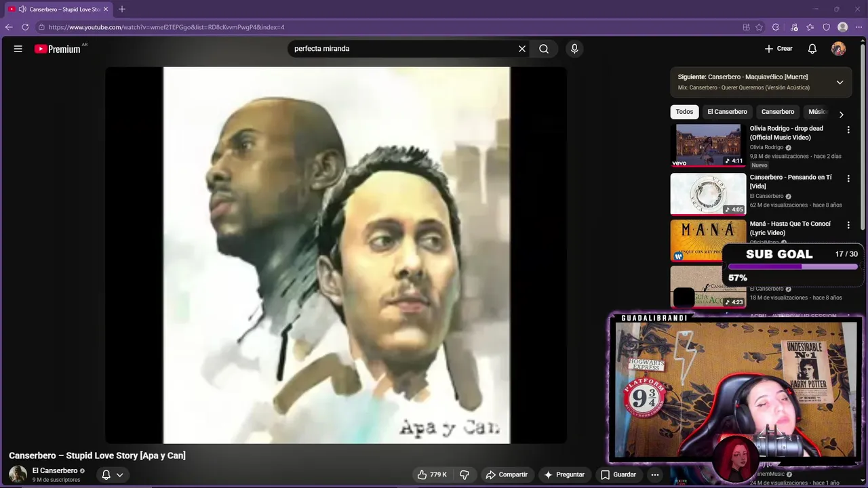Click the Crear button
The height and width of the screenshot is (488, 868).
(x=778, y=49)
